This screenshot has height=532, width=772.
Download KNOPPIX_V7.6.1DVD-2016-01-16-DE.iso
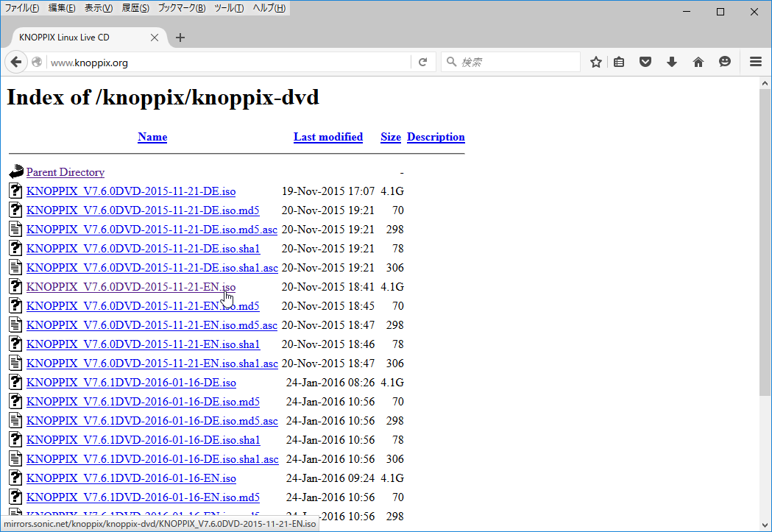pos(132,383)
